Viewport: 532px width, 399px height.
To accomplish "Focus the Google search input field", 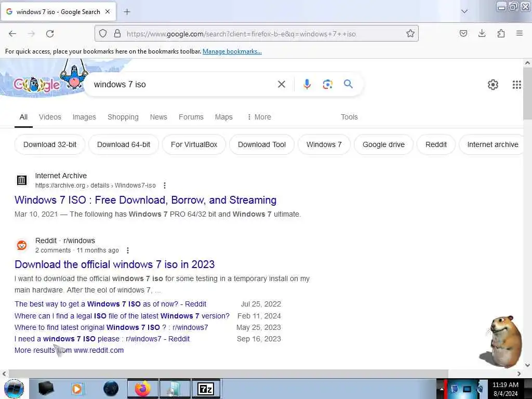I will (183, 85).
